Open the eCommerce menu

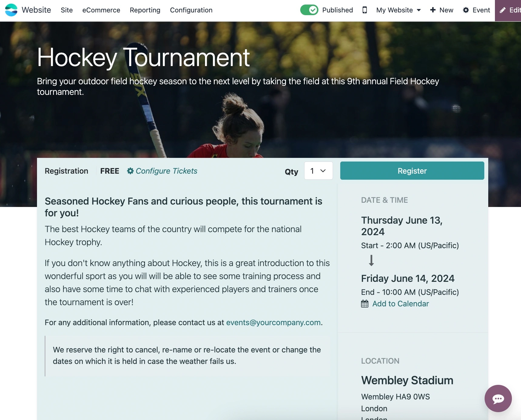click(x=101, y=10)
